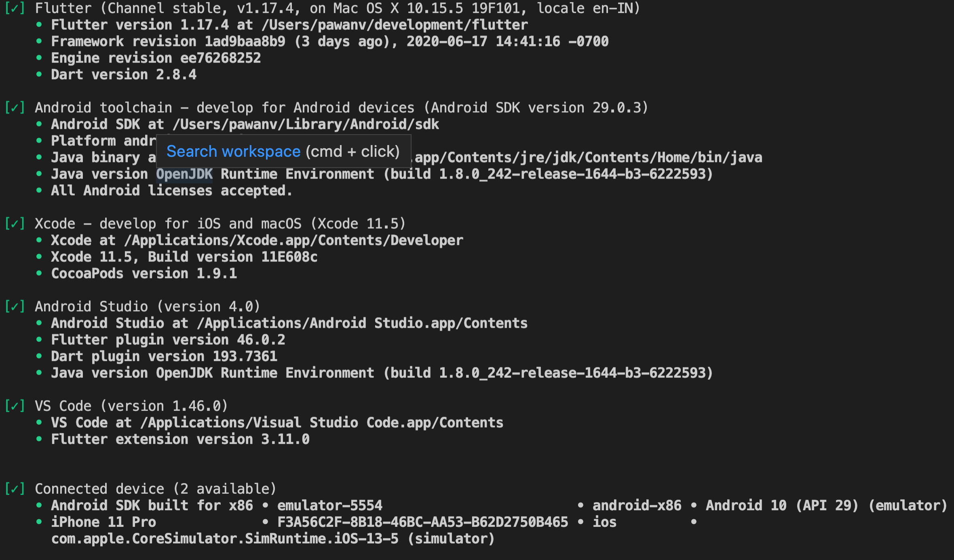Select the Android SDK path /Users/pawanv/Library/Android/sdk
The height and width of the screenshot is (560, 954).
point(305,124)
